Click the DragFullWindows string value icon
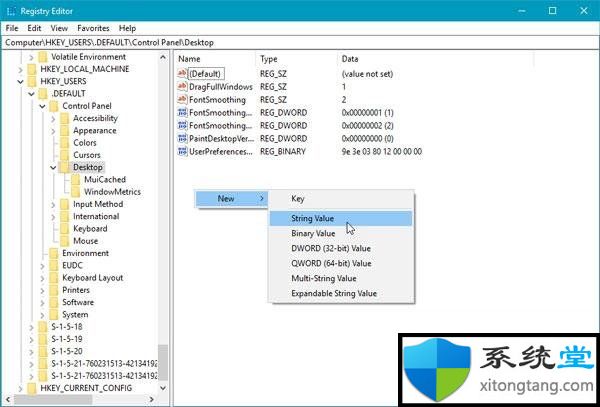The height and width of the screenshot is (407, 600). pos(183,86)
